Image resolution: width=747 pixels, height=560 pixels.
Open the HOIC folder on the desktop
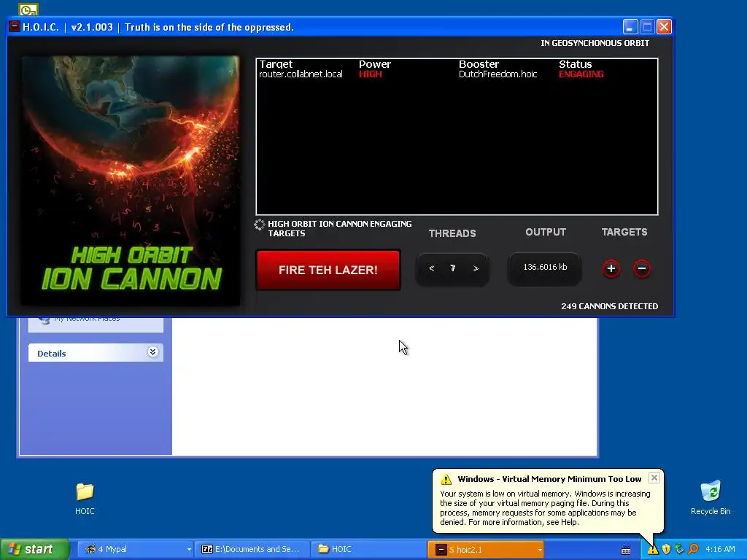point(85,499)
